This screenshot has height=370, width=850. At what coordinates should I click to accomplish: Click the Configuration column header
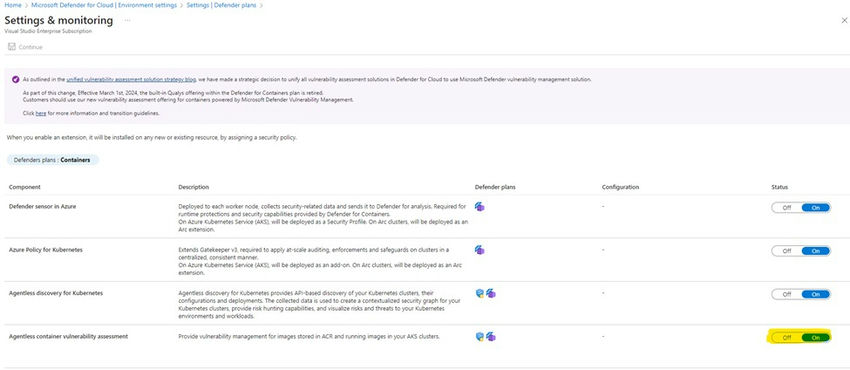coord(620,187)
